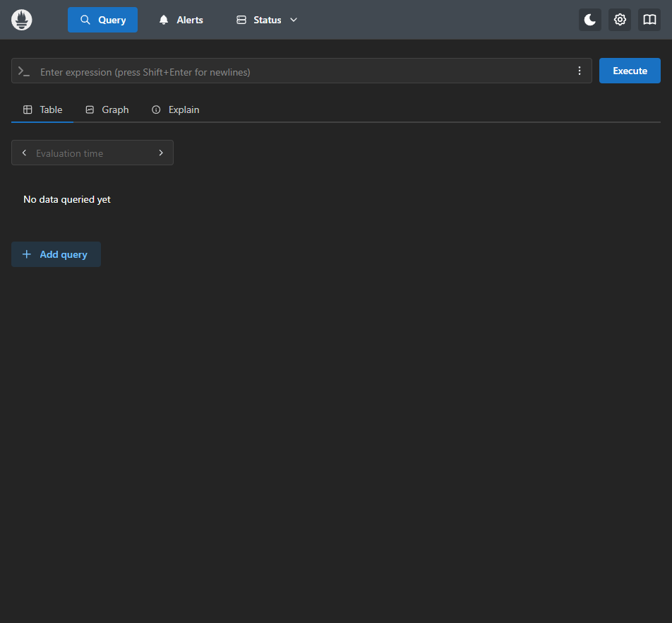Click the Prometheus flame logo
The width and height of the screenshot is (672, 623).
(22, 20)
